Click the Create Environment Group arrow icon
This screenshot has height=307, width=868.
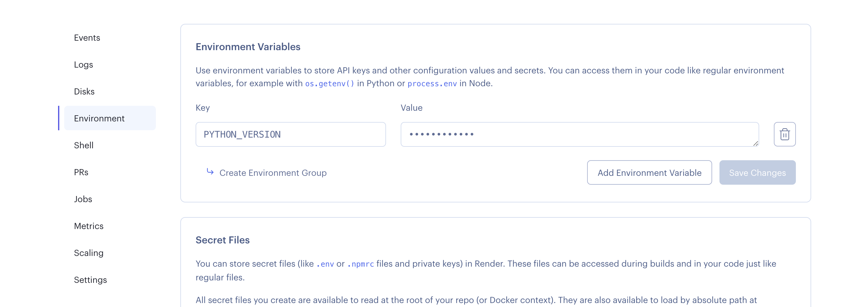click(210, 172)
